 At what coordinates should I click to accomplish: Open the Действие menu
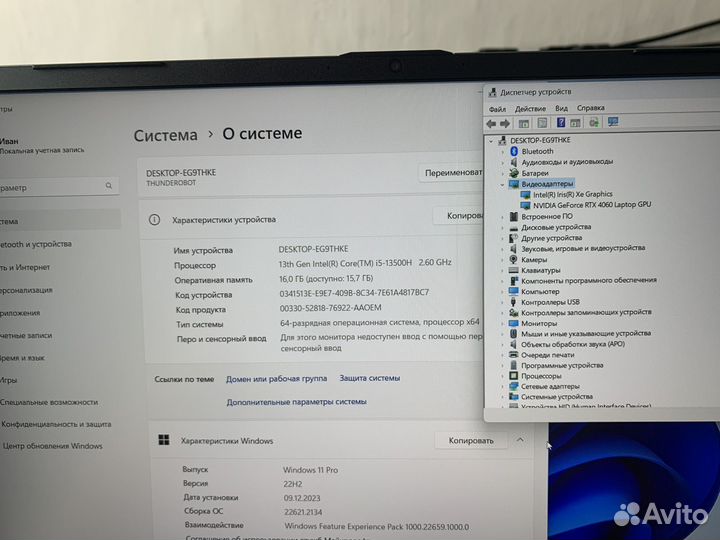point(530,108)
